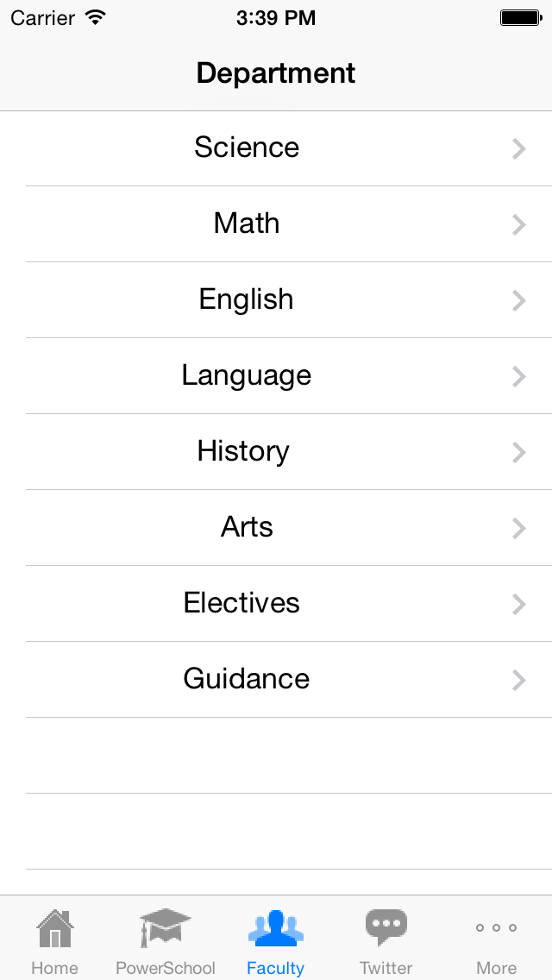This screenshot has height=980, width=552.
Task: Select the Electives department
Action: [242, 604]
